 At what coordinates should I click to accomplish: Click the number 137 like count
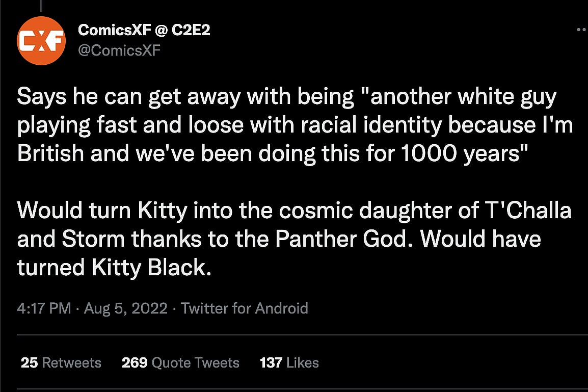(x=271, y=363)
